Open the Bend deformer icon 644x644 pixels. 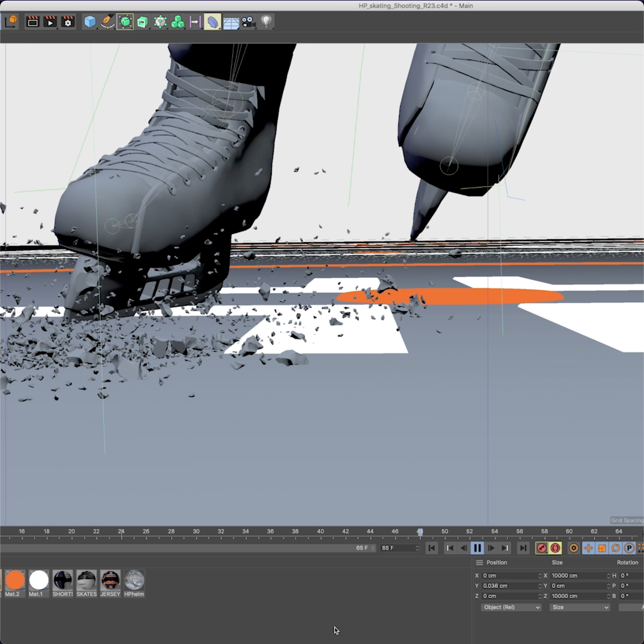click(x=213, y=22)
